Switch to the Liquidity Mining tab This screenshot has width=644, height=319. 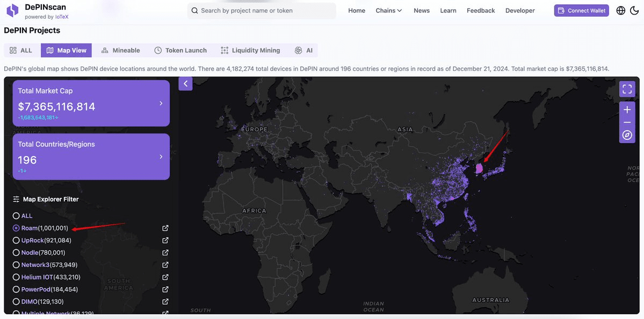pyautogui.click(x=250, y=50)
